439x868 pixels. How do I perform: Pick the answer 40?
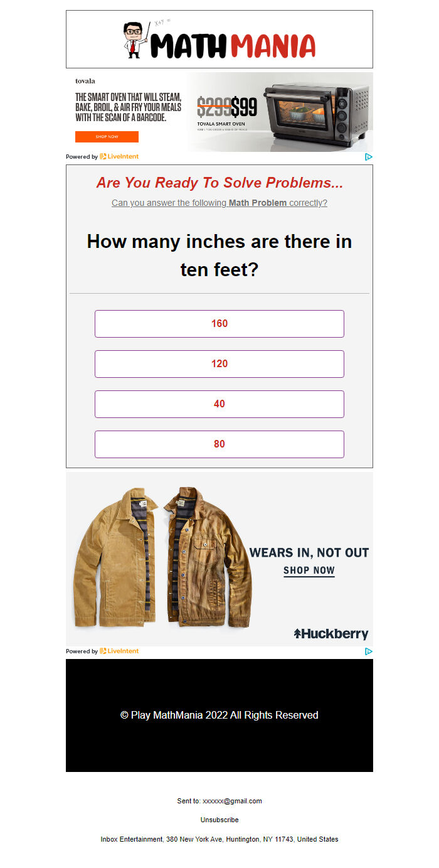219,404
